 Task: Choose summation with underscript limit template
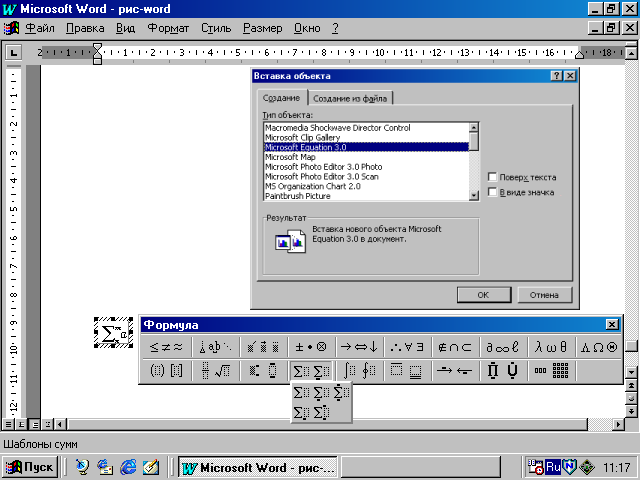click(x=321, y=393)
